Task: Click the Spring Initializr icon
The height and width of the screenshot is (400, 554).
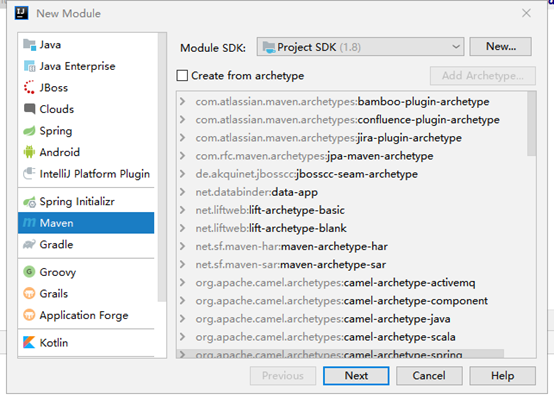Action: pos(29,202)
